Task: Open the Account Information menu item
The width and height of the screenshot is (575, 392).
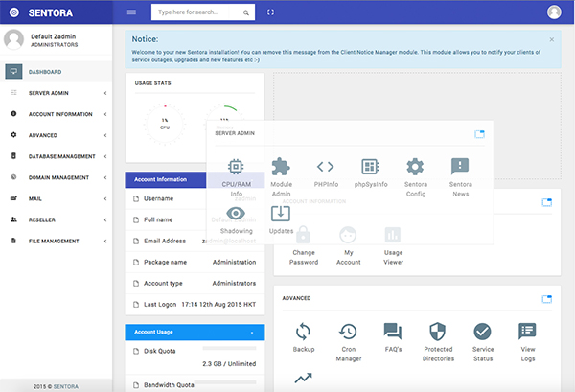Action: click(x=57, y=114)
